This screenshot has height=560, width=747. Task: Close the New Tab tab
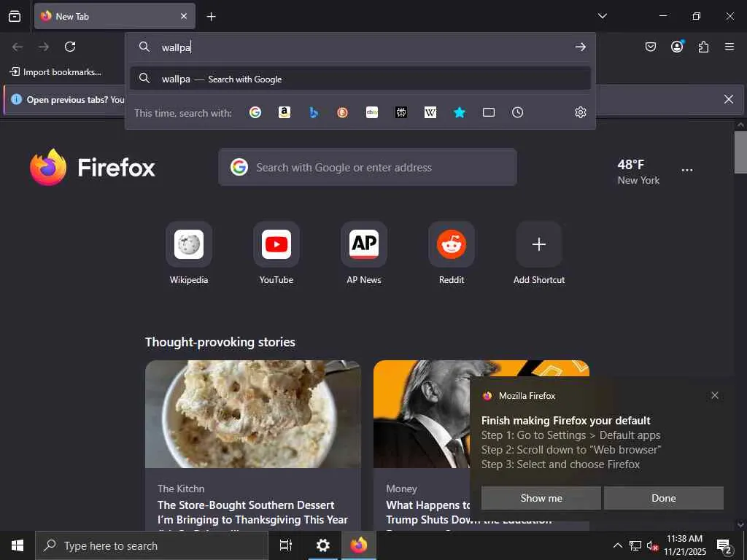click(183, 16)
